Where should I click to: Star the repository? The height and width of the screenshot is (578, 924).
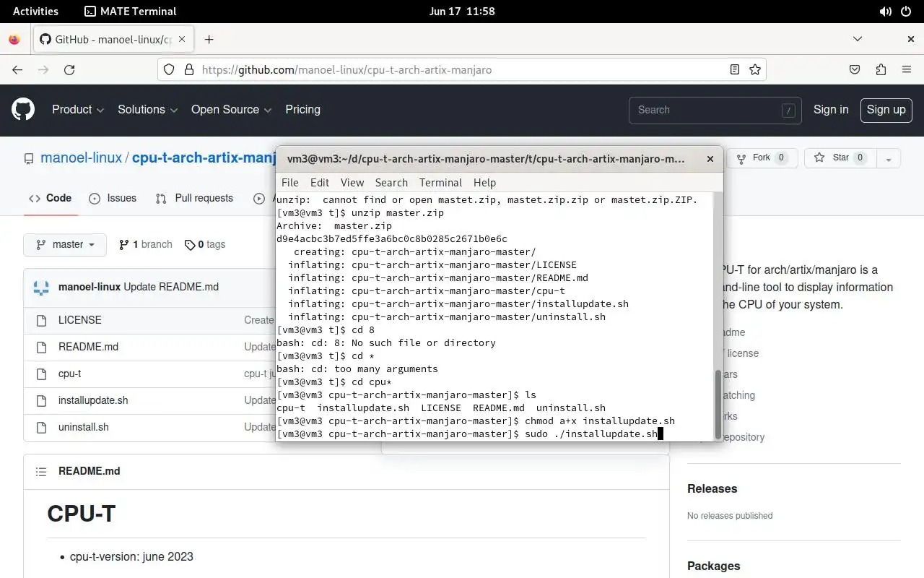point(840,158)
